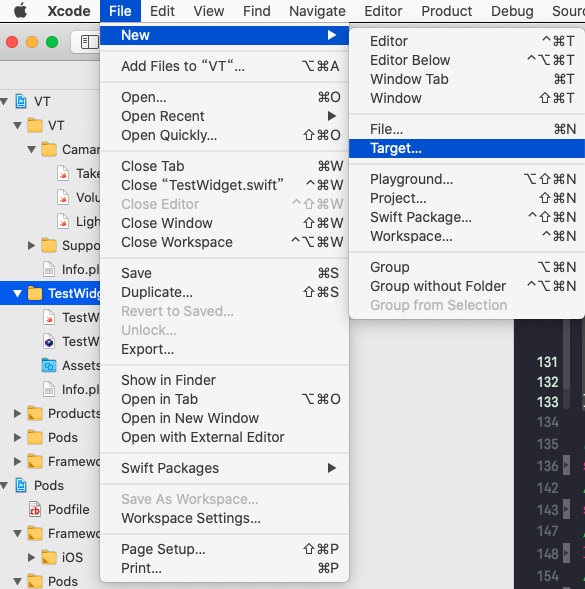Open the Apple menu
The height and width of the screenshot is (589, 585).
pos(20,11)
